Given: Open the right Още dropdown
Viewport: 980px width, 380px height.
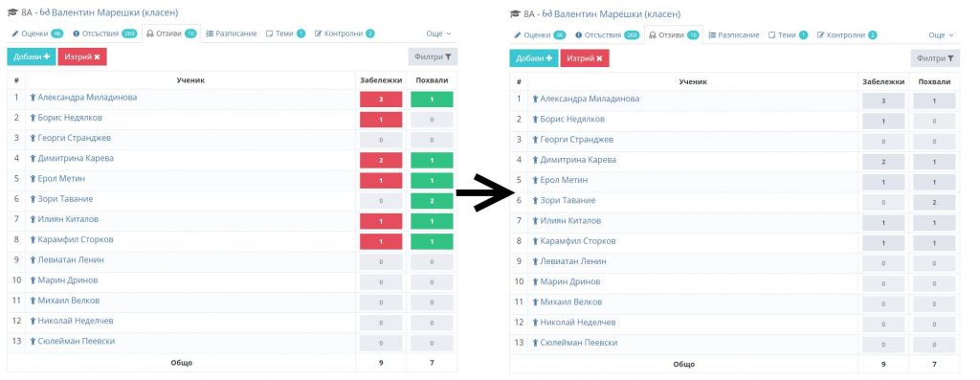Looking at the screenshot, I should pyautogui.click(x=941, y=35).
